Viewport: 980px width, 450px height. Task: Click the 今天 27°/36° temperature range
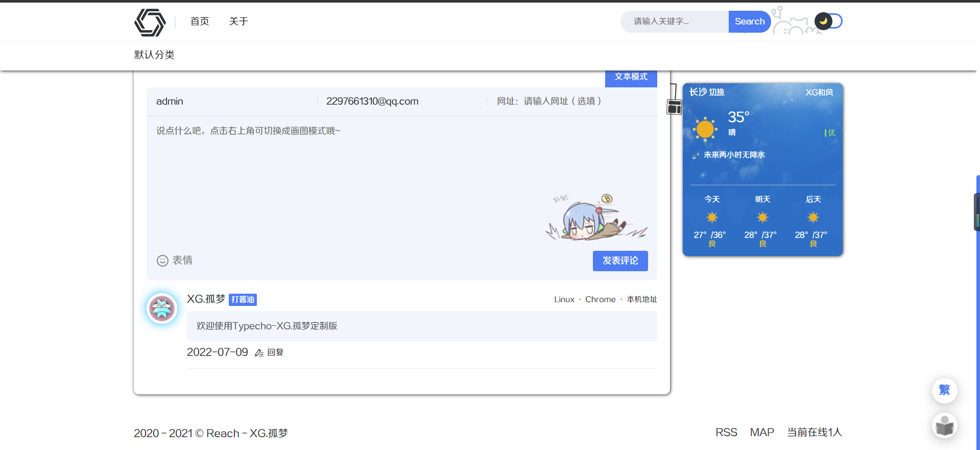click(710, 235)
